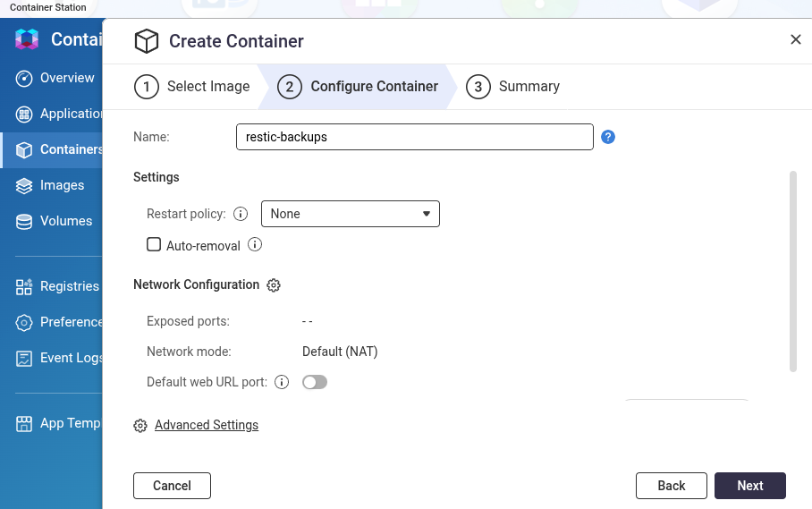812x509 pixels.
Task: Open the Registries icon in sidebar
Action: pyautogui.click(x=24, y=286)
